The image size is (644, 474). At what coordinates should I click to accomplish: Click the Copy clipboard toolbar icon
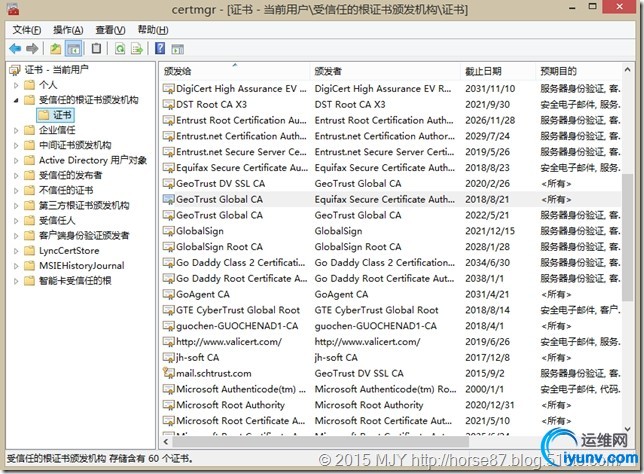tap(96, 48)
